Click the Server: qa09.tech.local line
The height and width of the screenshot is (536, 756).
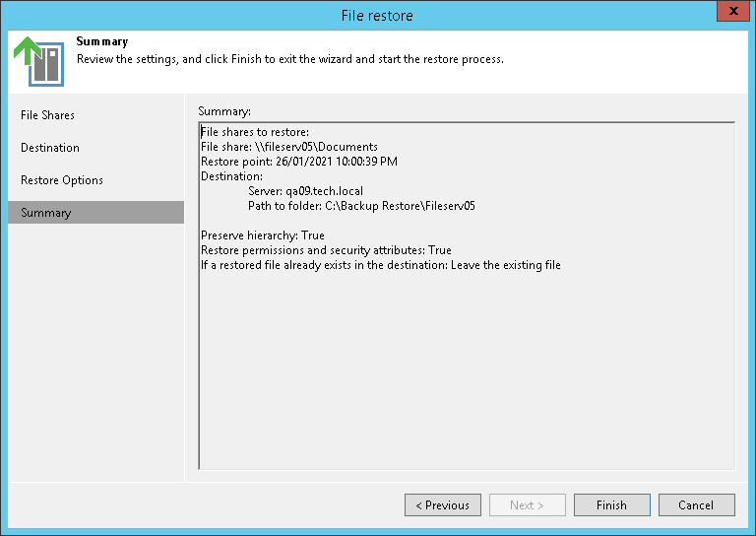(306, 191)
